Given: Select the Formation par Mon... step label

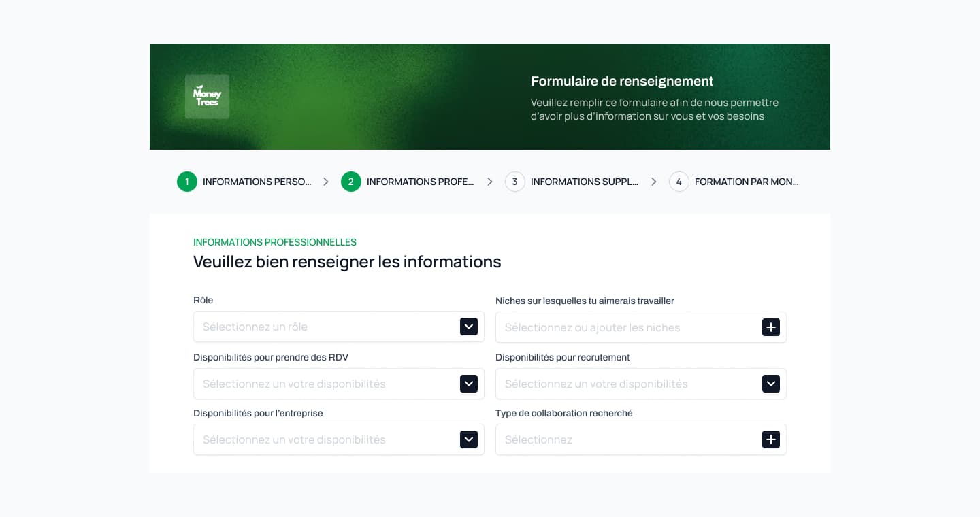Looking at the screenshot, I should pyautogui.click(x=747, y=182).
